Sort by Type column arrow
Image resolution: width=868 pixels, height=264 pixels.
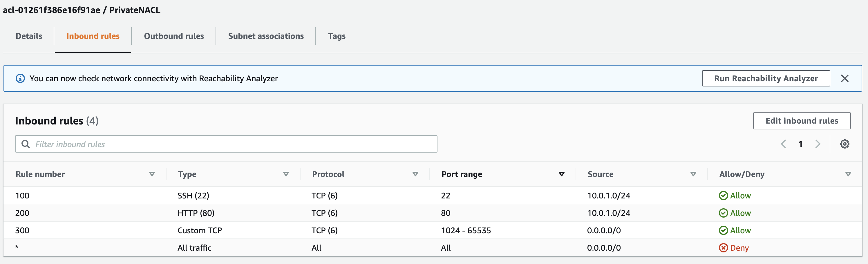286,174
